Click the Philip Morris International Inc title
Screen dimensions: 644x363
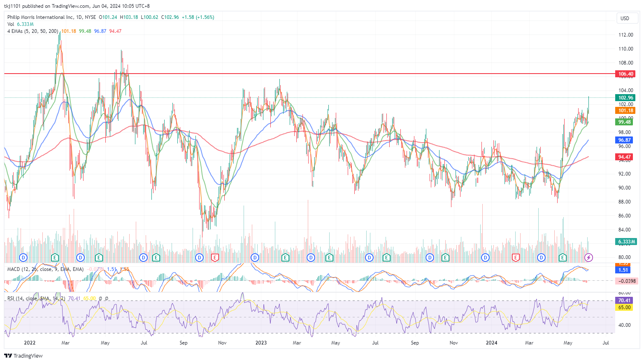tap(40, 17)
